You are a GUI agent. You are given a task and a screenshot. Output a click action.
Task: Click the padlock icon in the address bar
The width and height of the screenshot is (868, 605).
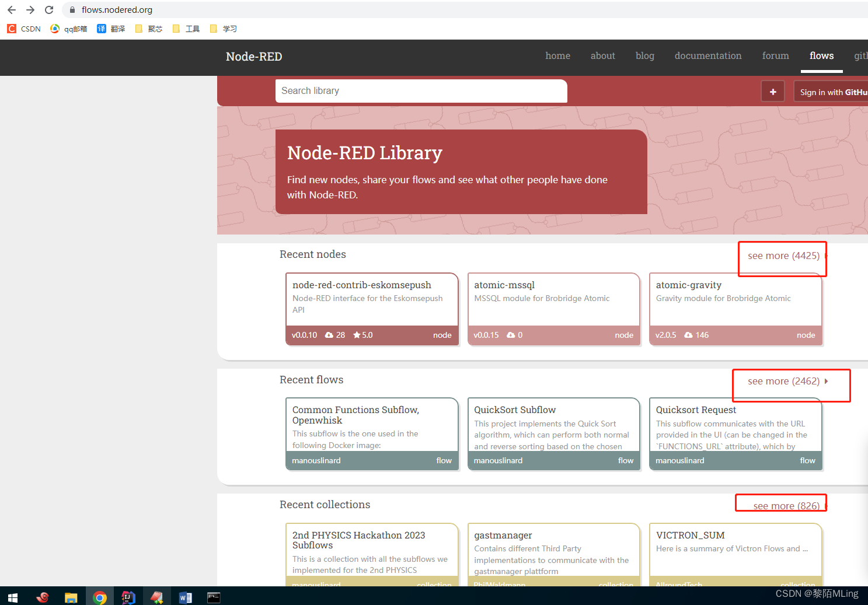tap(72, 9)
